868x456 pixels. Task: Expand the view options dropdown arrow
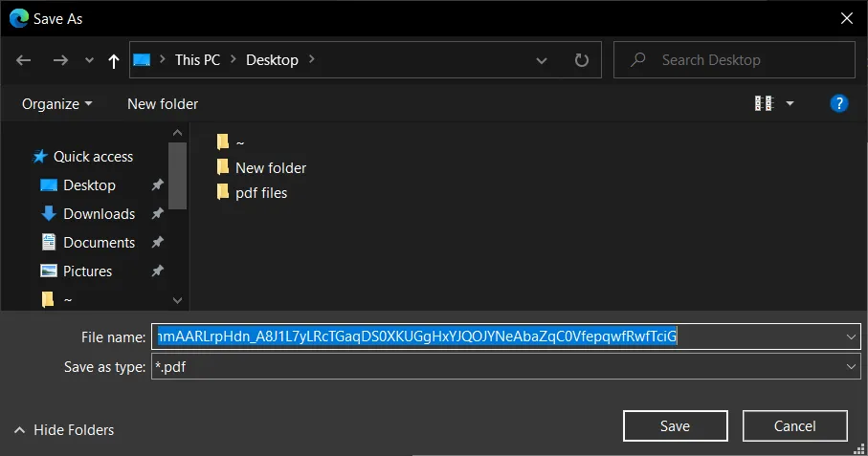point(790,103)
